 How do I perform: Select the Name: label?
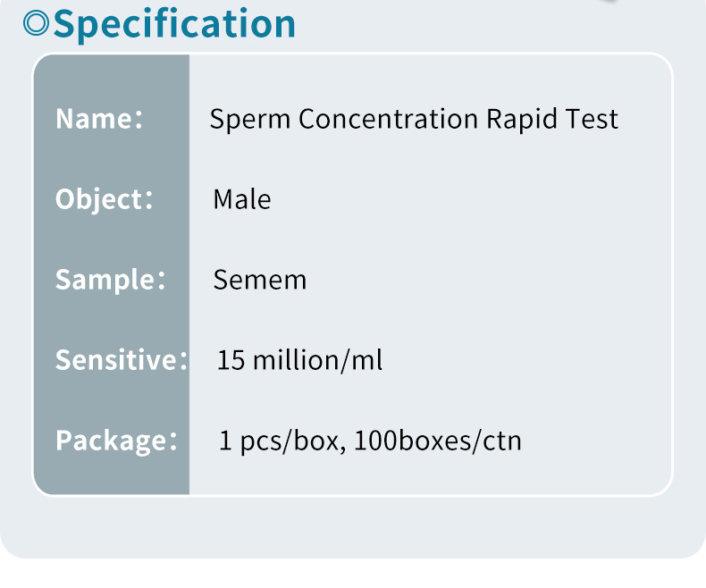(x=99, y=119)
